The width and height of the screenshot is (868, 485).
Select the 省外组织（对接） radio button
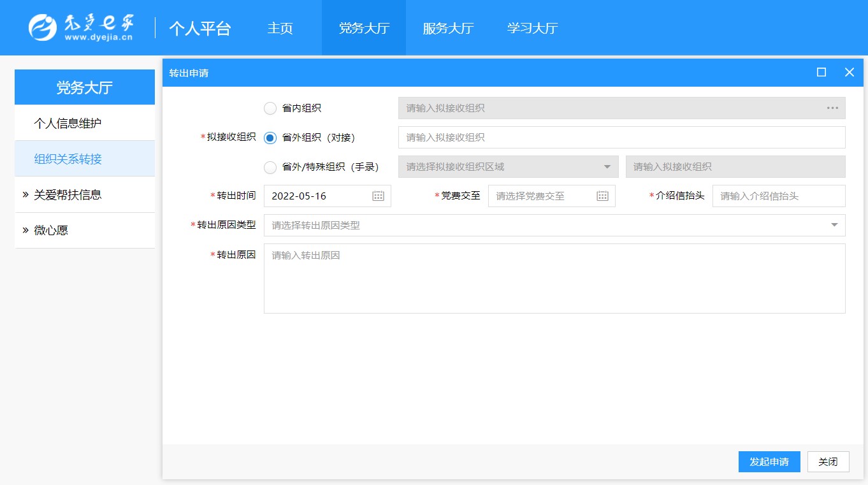click(270, 138)
